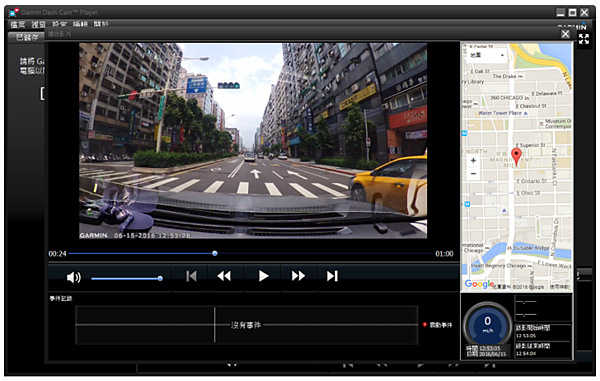Open the third menu bar item
The width and height of the screenshot is (600, 381).
(59, 24)
